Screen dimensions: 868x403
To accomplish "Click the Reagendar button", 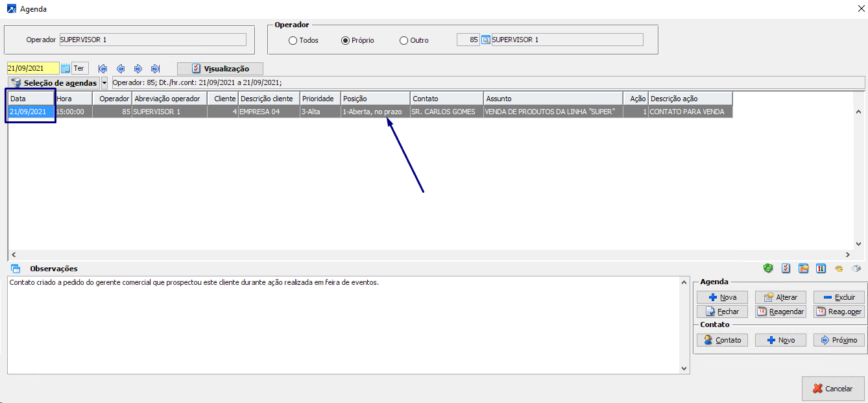I will [x=780, y=311].
